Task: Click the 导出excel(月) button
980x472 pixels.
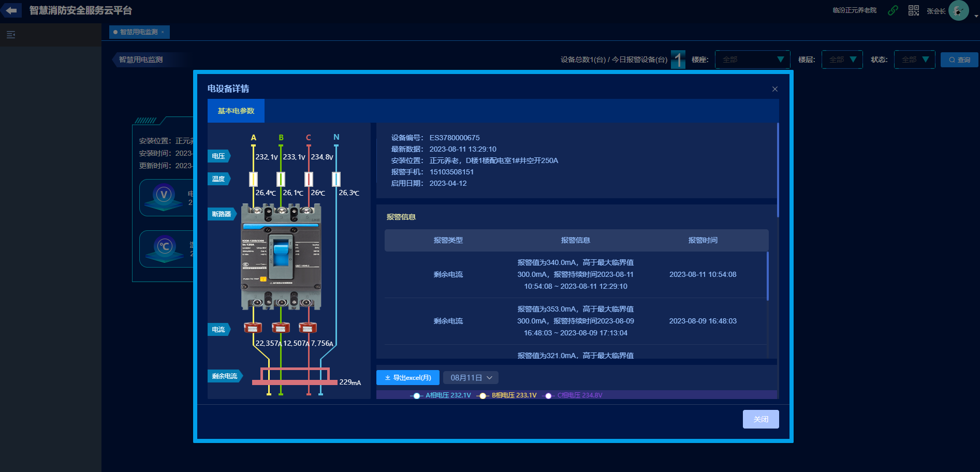Action: pyautogui.click(x=408, y=378)
